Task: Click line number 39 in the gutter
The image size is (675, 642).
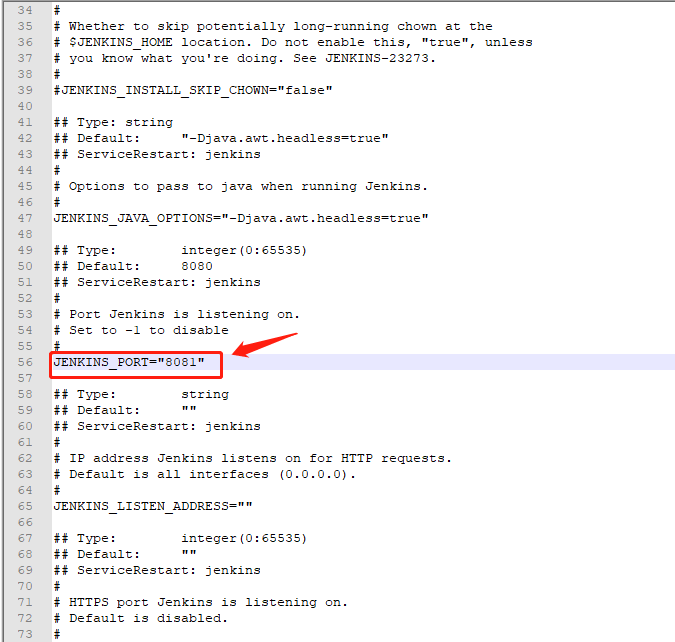Action: click(x=22, y=90)
